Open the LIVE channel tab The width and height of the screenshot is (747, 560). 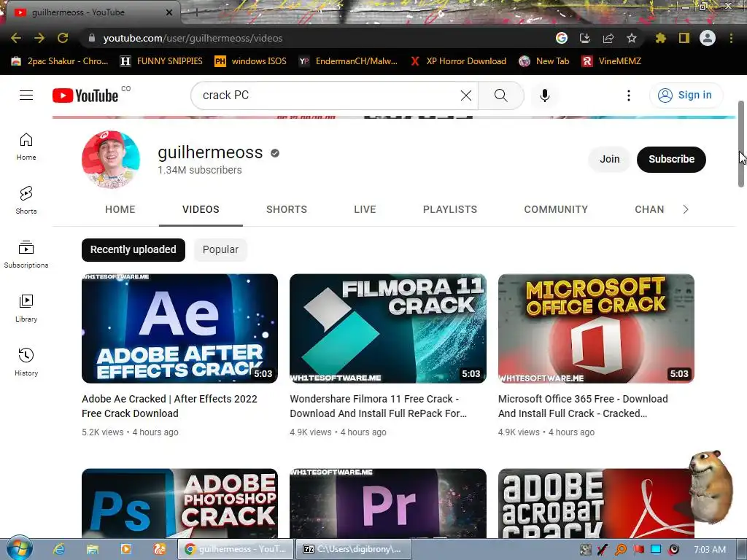click(365, 209)
